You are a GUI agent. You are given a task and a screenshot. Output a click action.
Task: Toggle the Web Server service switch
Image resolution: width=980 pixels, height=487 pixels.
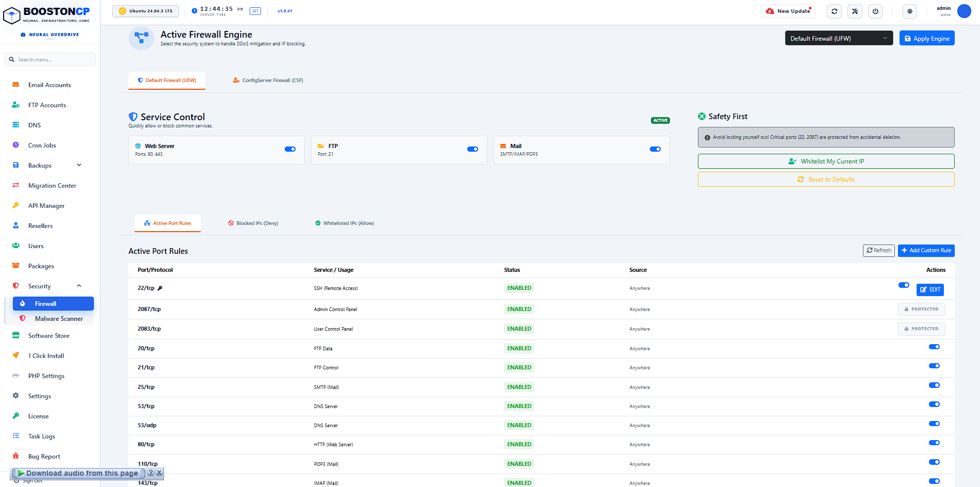pos(290,149)
